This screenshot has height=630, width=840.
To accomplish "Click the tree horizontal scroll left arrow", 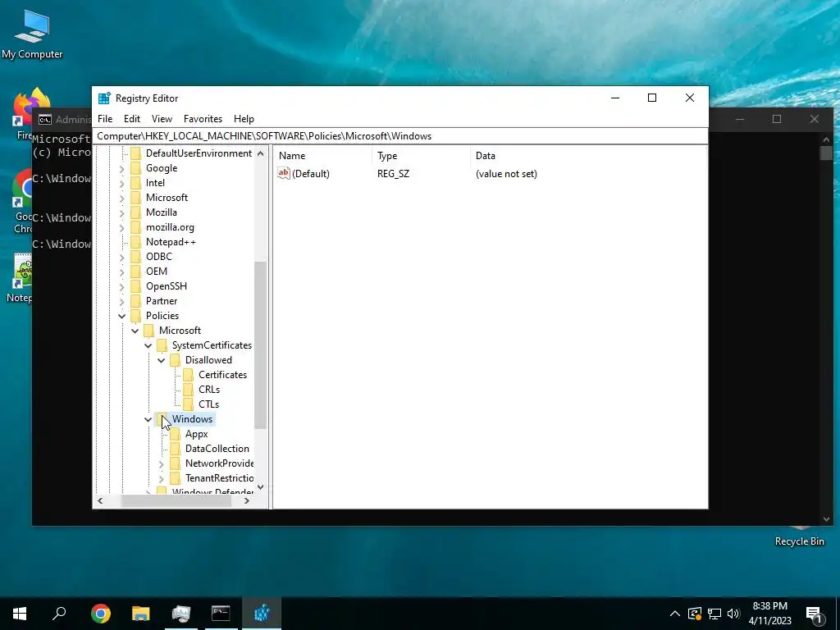I will [x=100, y=501].
